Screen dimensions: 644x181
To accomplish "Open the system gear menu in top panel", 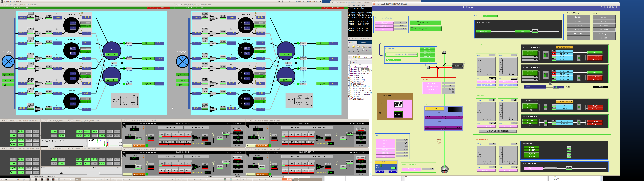I will 320,2.
